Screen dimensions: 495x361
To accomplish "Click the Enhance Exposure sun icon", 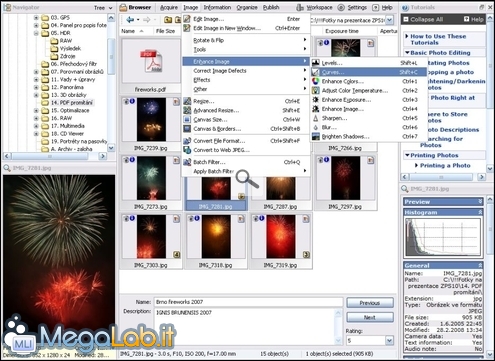I will (315, 100).
